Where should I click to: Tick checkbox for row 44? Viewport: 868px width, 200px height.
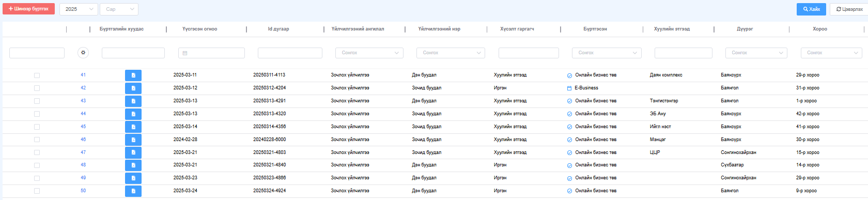coord(37,114)
